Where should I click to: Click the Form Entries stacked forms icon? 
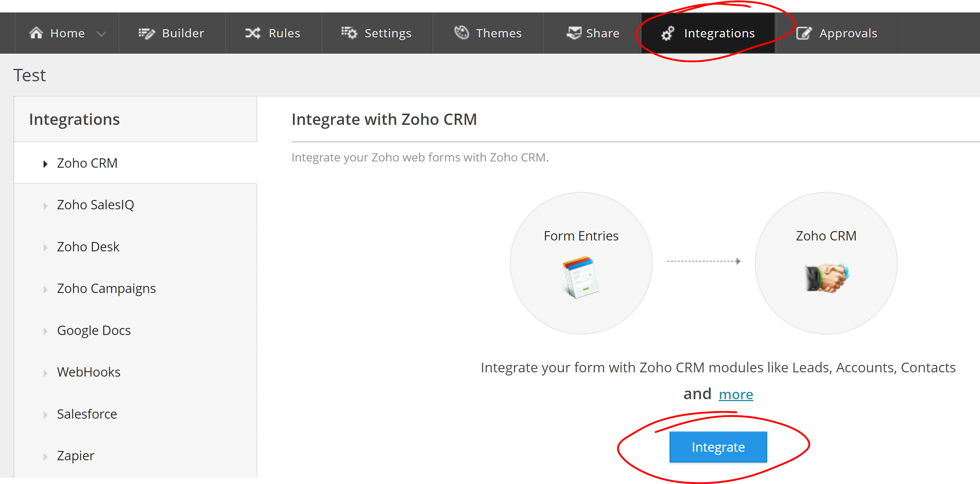click(x=581, y=277)
